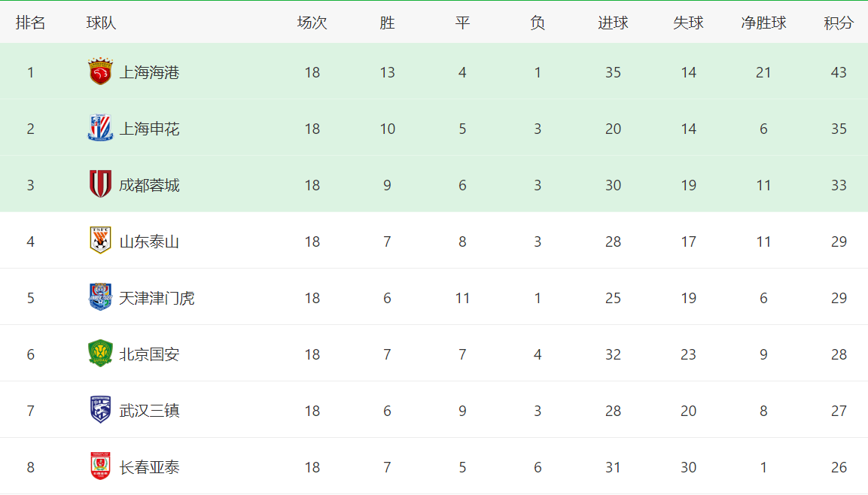Click the 净胜球 column header
Viewport: 868px width, 495px height.
pos(763,23)
